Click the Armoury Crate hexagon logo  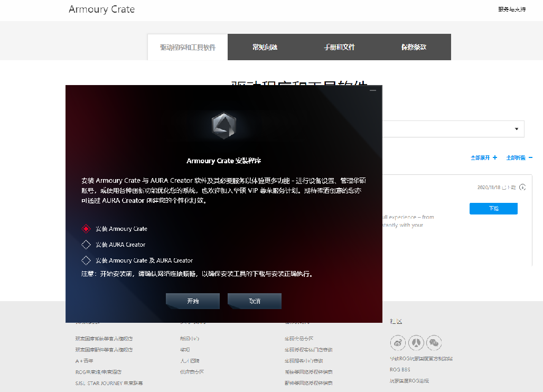[x=224, y=125]
